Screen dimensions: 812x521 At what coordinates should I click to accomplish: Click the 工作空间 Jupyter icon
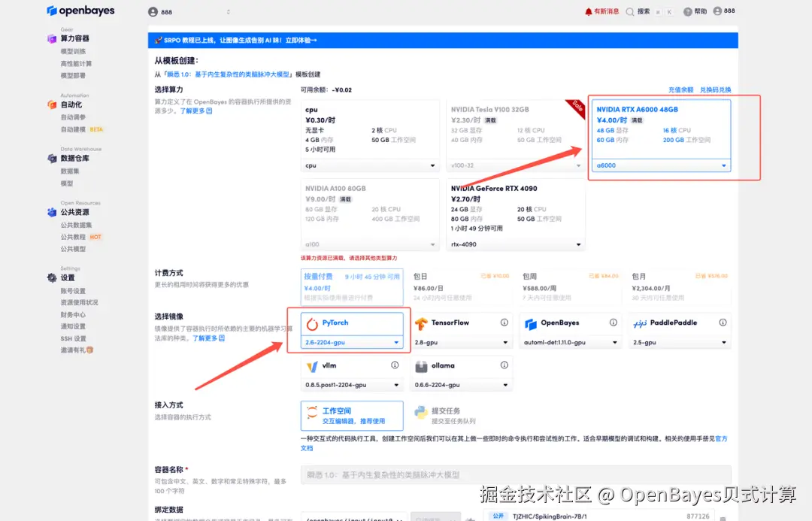312,413
